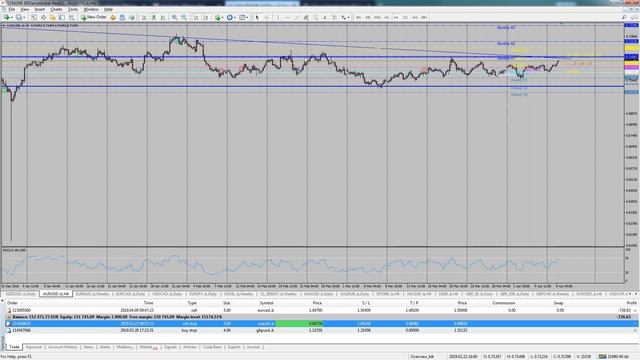Select the Text tool
This screenshot has height=360, width=640.
click(x=325, y=18)
